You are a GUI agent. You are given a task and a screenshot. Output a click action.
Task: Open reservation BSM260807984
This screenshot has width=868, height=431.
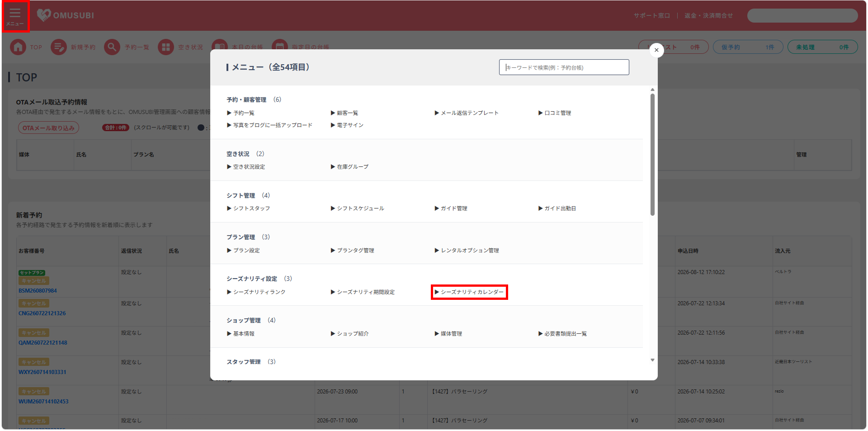click(x=38, y=291)
